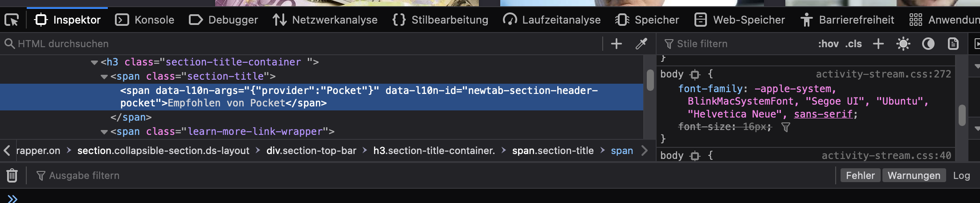
Task: Click filter icon next to font-size property
Action: click(786, 127)
